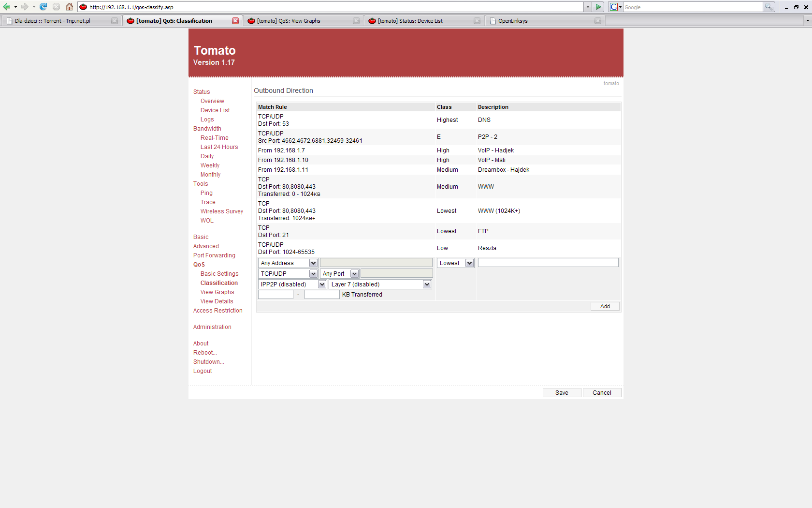Select the FTP Lowest rule row

tap(438, 231)
